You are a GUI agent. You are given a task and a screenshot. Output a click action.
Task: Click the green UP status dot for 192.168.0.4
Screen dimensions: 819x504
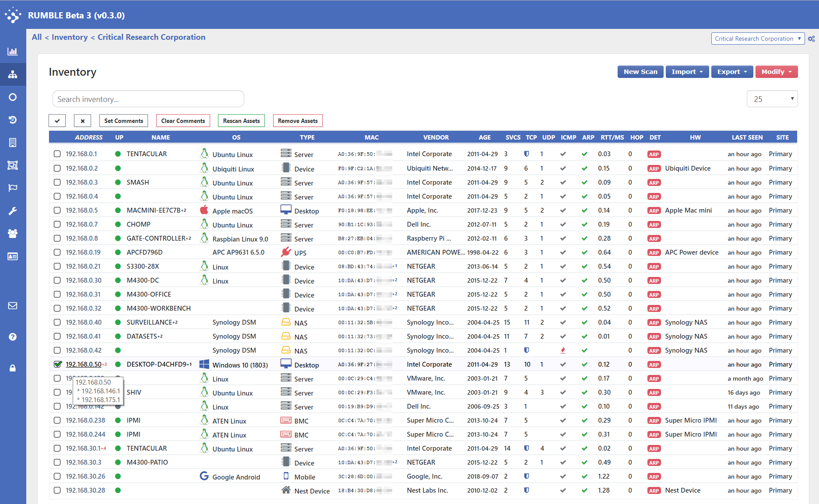click(x=118, y=196)
